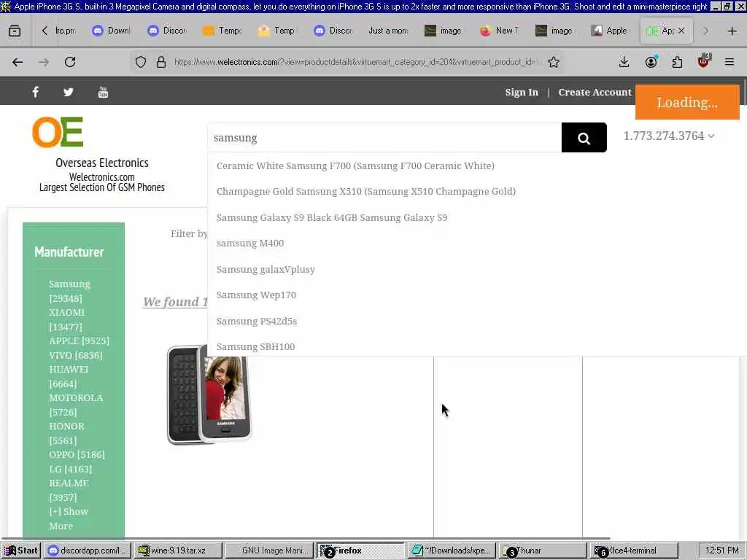Open the YouTube social icon
747x560 pixels.
[103, 92]
